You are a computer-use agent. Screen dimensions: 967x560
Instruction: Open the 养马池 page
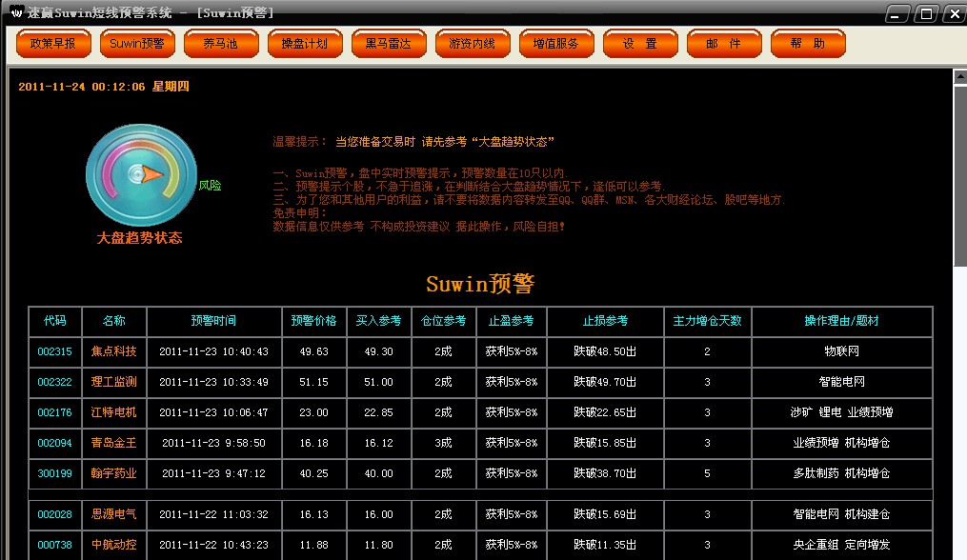(x=221, y=44)
